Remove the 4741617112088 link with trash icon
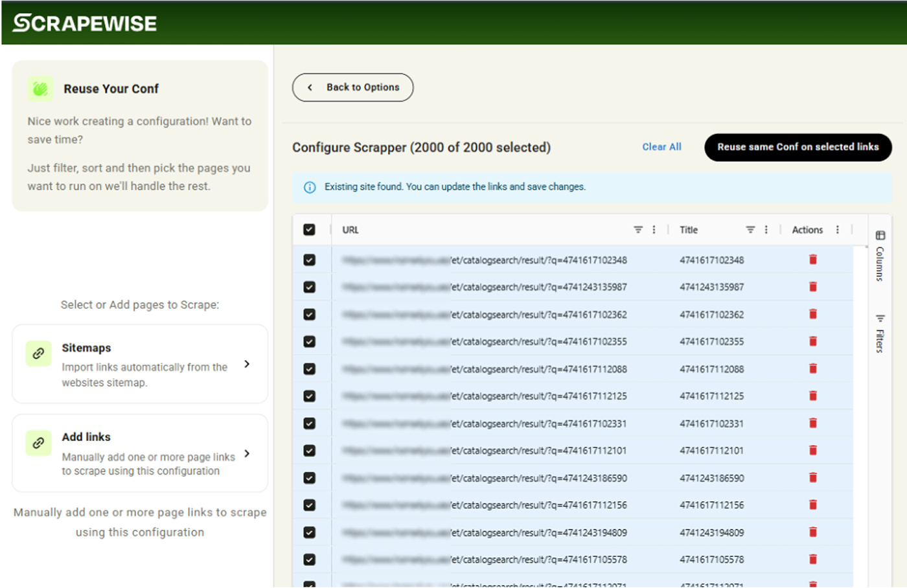 tap(812, 368)
